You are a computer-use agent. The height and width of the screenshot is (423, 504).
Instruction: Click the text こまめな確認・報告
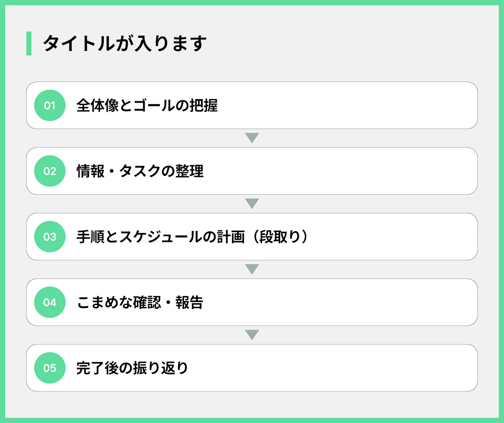pos(140,302)
